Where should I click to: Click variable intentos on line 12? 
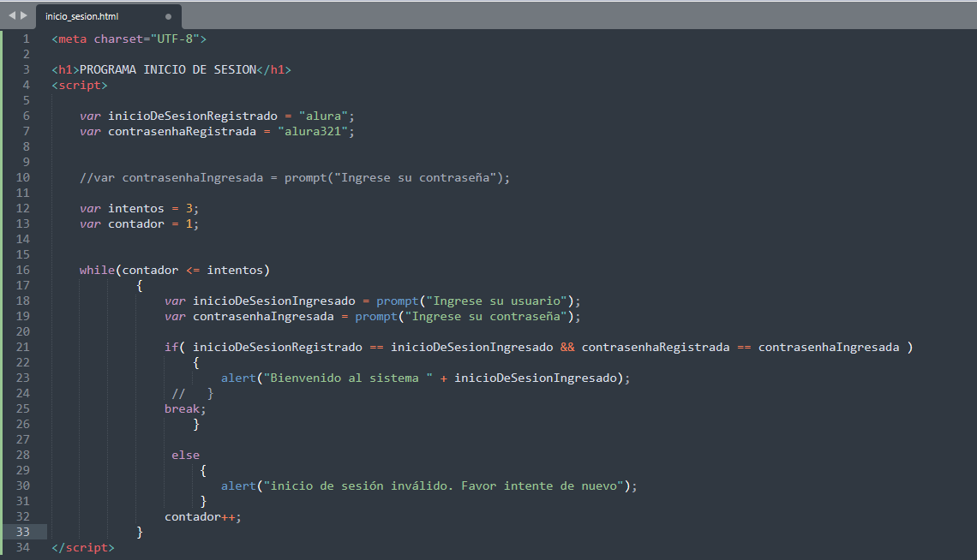(x=135, y=208)
